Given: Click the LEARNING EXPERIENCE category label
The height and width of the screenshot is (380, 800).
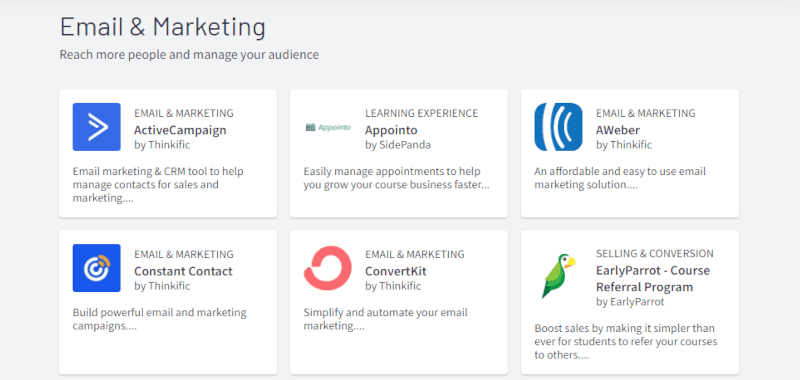Looking at the screenshot, I should point(421,113).
